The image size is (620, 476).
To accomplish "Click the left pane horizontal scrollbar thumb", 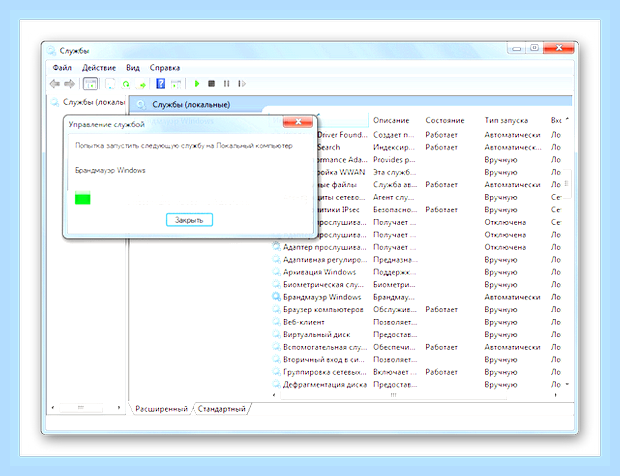I will [81, 407].
